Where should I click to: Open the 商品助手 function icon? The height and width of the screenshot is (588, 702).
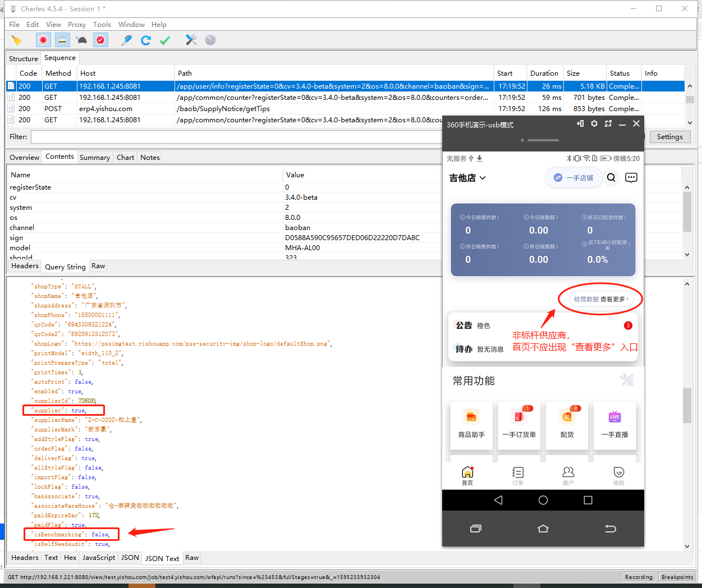(471, 425)
